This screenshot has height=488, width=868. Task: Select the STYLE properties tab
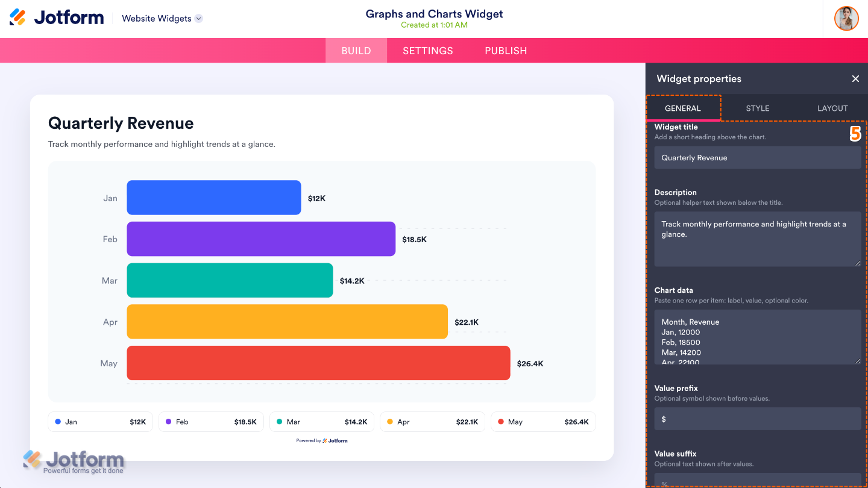758,108
